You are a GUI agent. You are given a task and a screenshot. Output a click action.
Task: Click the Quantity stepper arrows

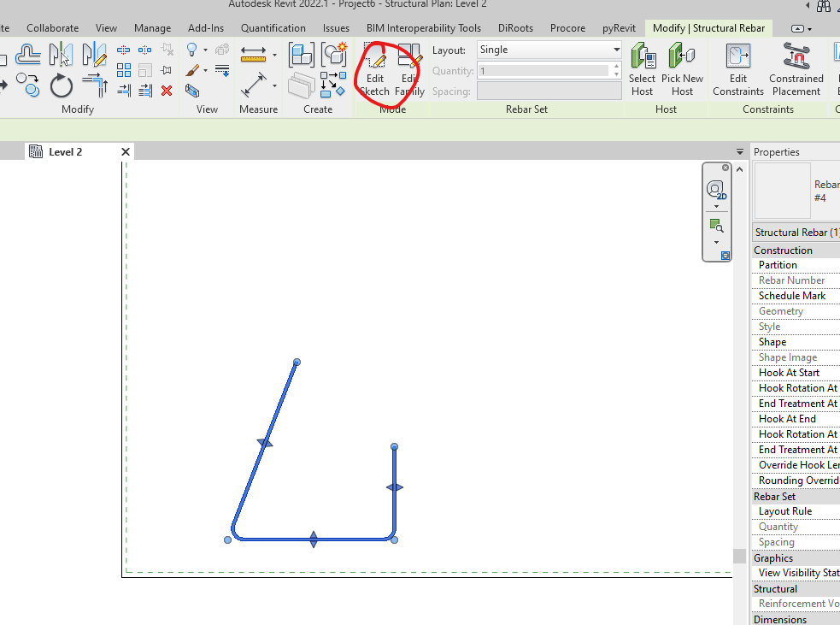coord(616,70)
